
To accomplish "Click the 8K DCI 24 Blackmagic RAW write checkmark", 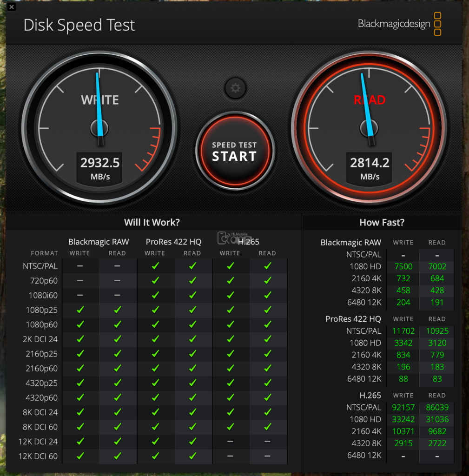I will [80, 412].
